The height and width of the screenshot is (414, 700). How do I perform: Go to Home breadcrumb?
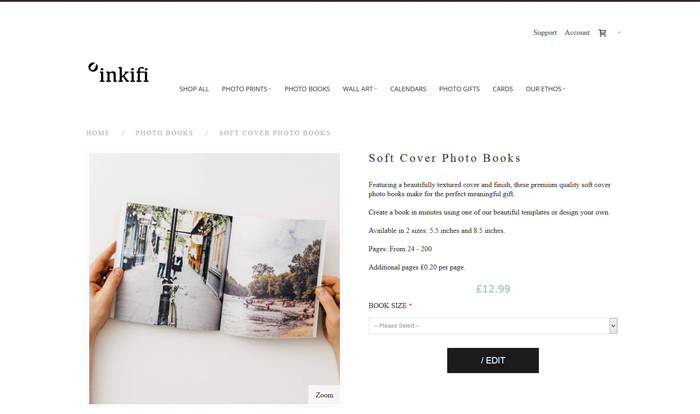click(x=98, y=133)
